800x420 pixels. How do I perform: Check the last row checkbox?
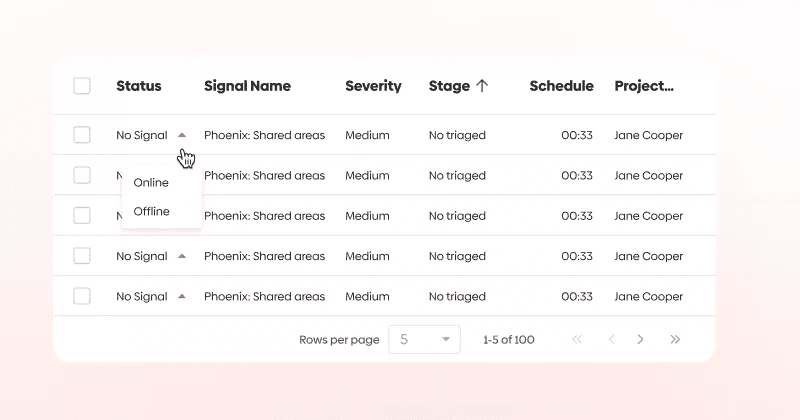(82, 296)
